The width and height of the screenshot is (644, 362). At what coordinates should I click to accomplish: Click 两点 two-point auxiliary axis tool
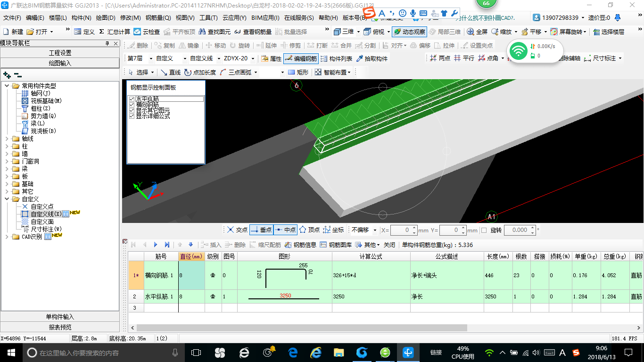[440, 58]
